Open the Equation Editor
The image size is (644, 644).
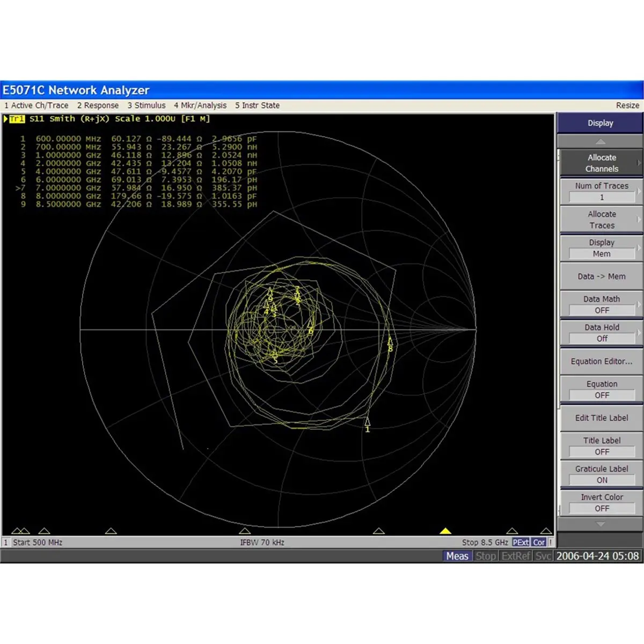coord(602,361)
